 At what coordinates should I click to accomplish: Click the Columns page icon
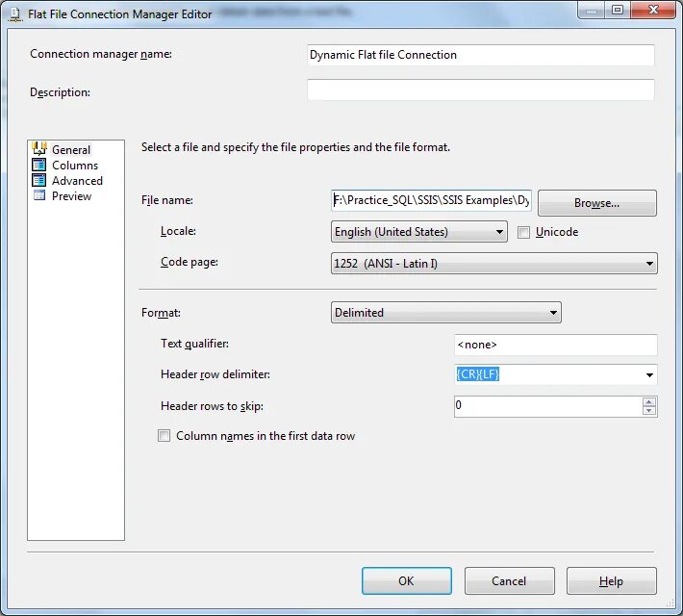click(x=39, y=165)
